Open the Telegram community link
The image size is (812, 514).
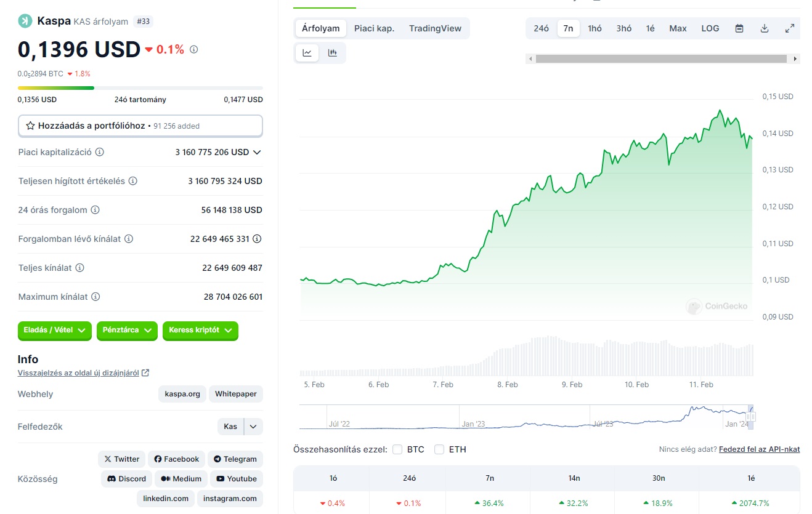click(x=235, y=459)
